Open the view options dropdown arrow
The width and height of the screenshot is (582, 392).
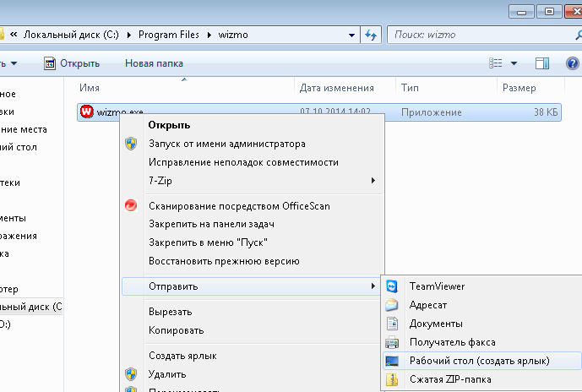pyautogui.click(x=514, y=63)
